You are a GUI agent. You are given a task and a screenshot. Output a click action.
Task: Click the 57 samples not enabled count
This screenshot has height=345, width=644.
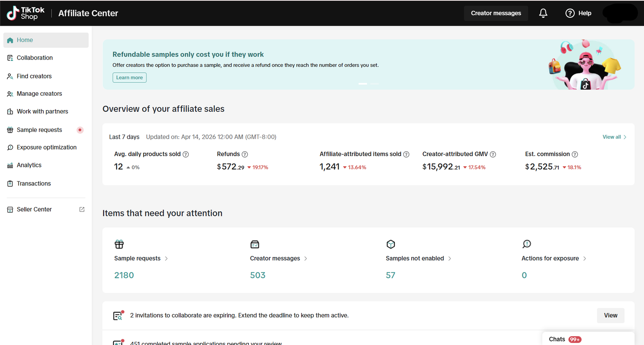(x=390, y=275)
